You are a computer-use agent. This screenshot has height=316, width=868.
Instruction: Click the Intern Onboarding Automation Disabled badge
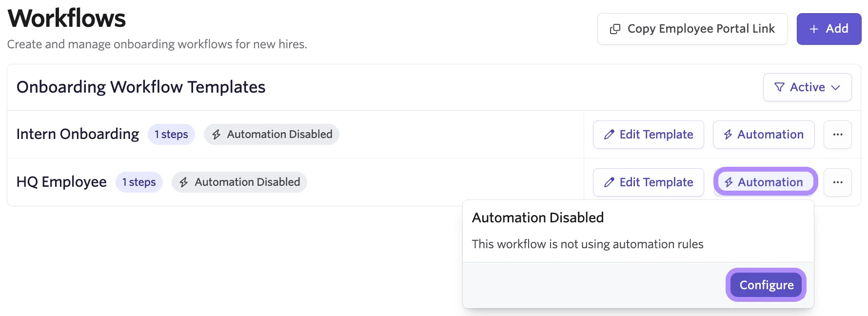click(x=272, y=134)
